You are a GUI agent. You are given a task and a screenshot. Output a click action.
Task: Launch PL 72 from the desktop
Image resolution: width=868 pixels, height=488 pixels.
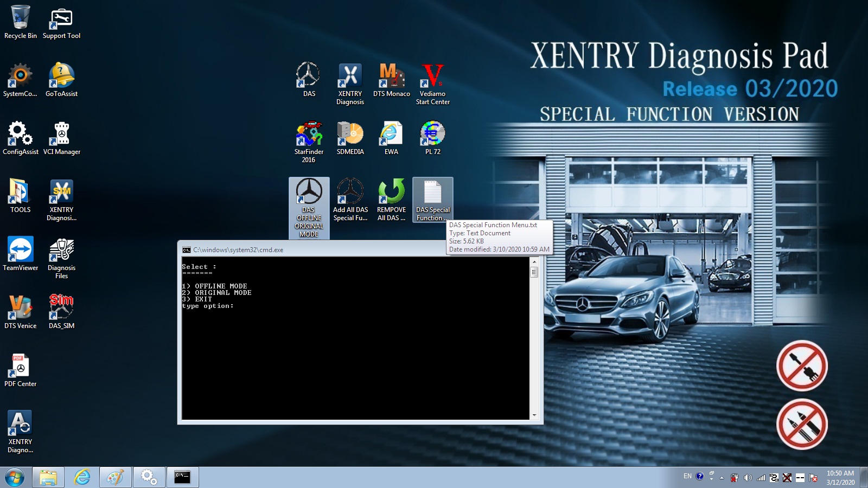click(x=432, y=134)
